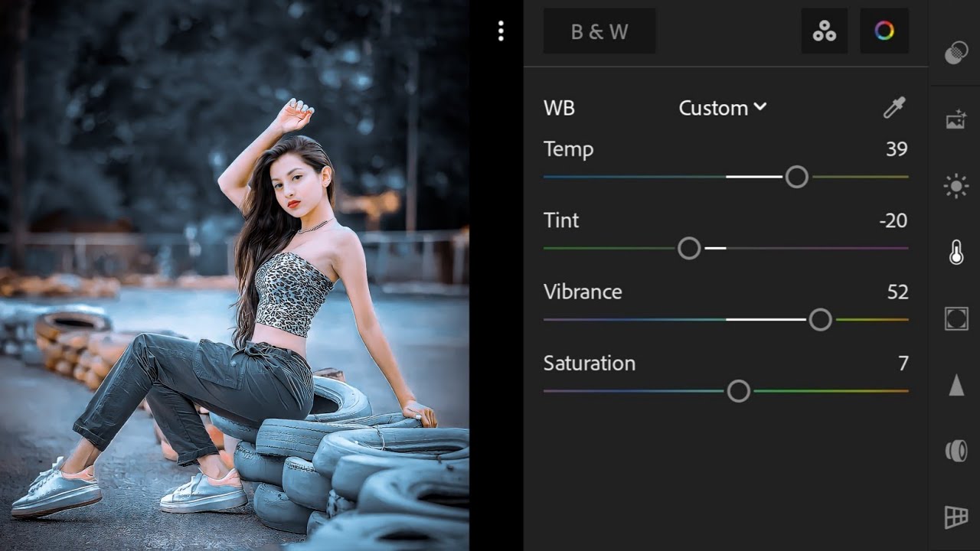Click the Saturation slider handle
Screen dimensions: 980x551
(x=738, y=391)
